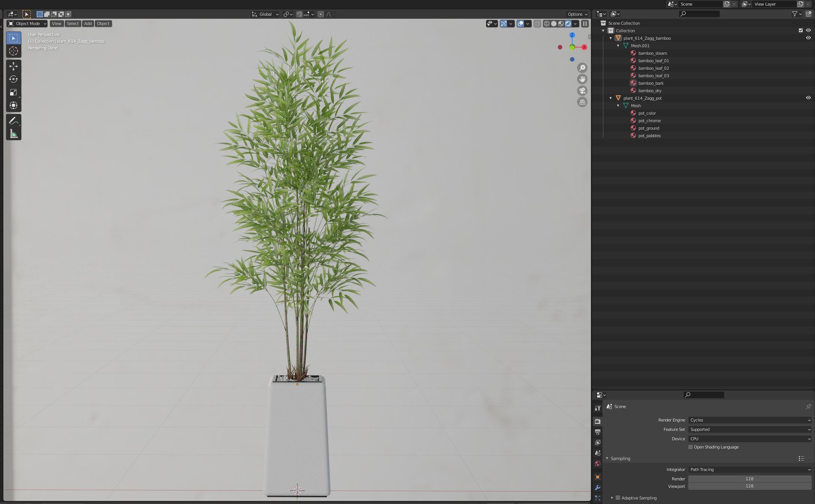Image resolution: width=815 pixels, height=504 pixels.
Task: Open the Object Mode dropdown
Action: (x=27, y=24)
